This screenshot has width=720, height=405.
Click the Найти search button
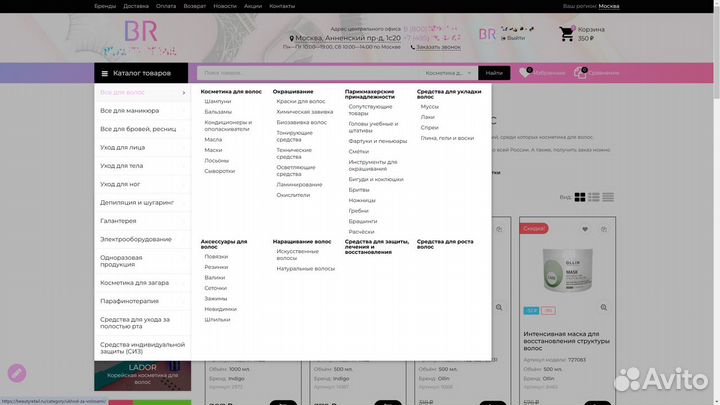pos(494,73)
